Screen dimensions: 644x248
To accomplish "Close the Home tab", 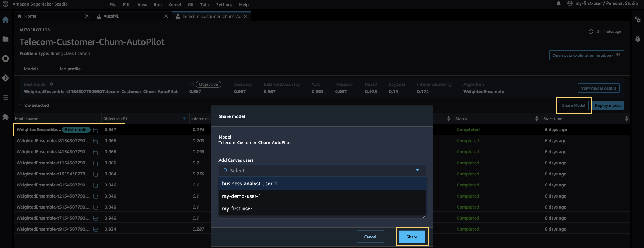I will 87,16.
